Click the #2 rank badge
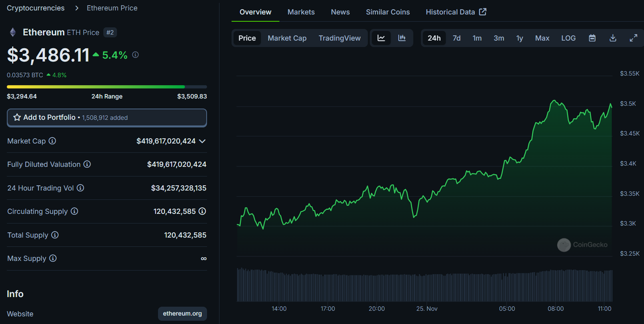 click(110, 32)
